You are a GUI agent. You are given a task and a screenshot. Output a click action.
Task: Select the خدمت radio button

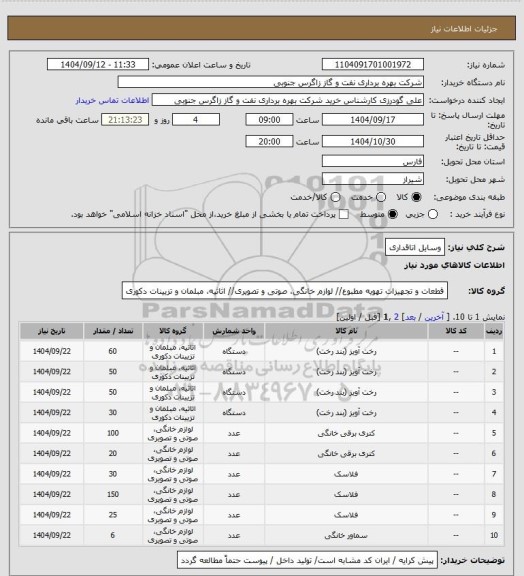pos(381,197)
